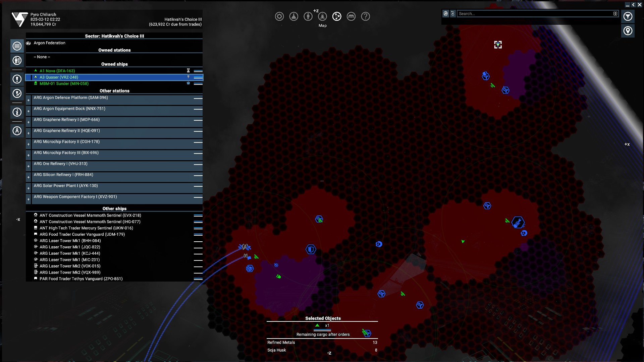
Task: Open the map filter settings funnel icon
Action: click(x=628, y=16)
